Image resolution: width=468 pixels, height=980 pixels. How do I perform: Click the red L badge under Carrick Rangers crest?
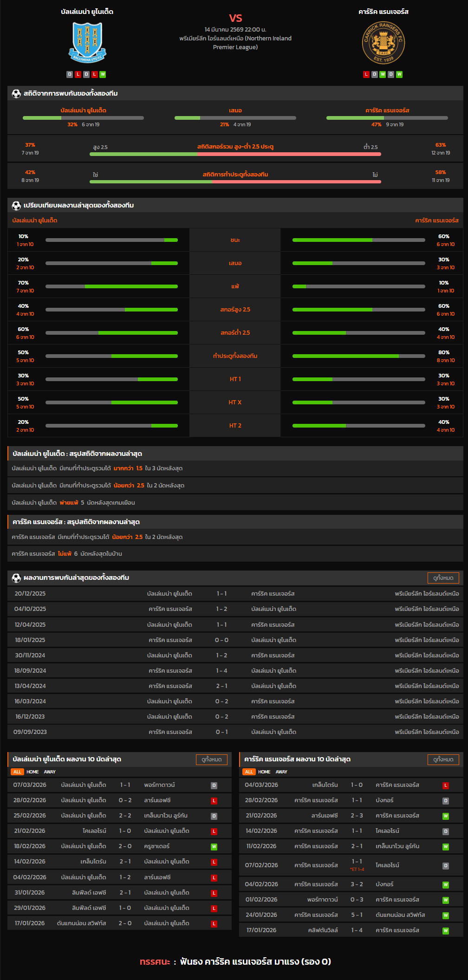(x=366, y=74)
